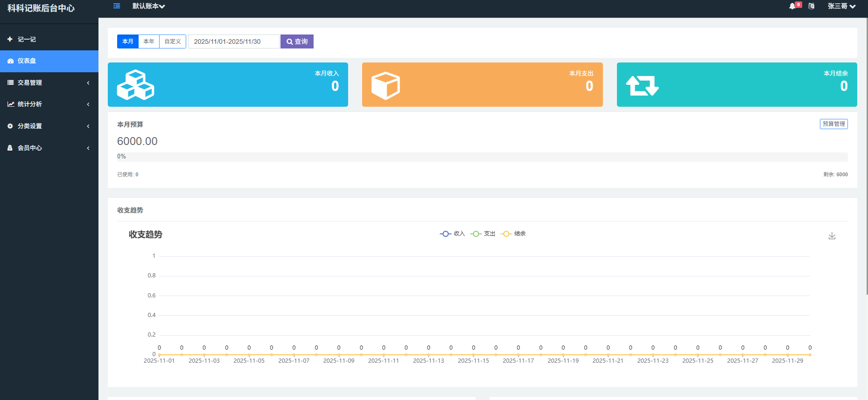Click the user icon beside 会员中心
This screenshot has height=400, width=868.
[10, 148]
